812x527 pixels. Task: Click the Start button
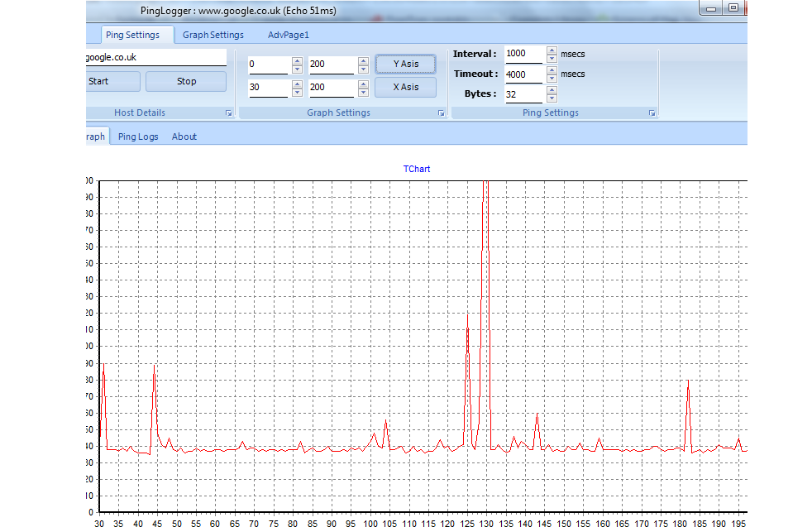coord(112,81)
